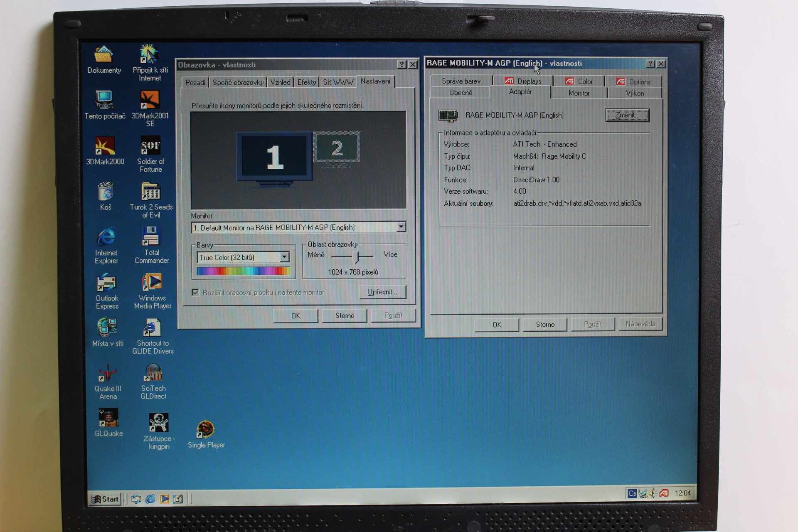This screenshot has width=798, height=532.
Task: Open the Outlook Express desktop icon
Action: pyautogui.click(x=107, y=291)
